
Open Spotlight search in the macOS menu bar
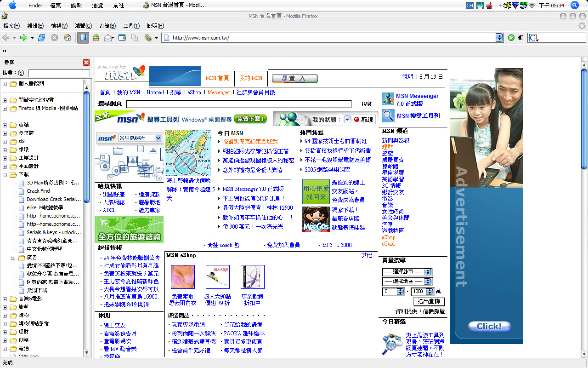pyautogui.click(x=574, y=6)
